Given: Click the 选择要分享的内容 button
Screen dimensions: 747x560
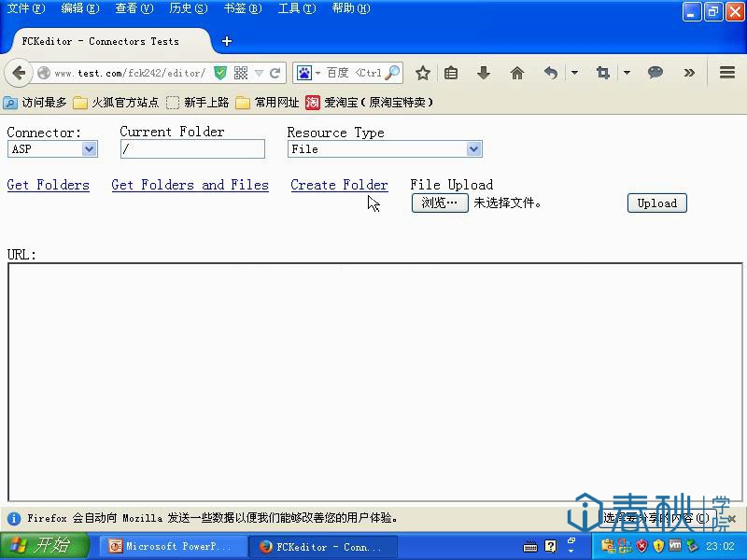Looking at the screenshot, I should 656,518.
